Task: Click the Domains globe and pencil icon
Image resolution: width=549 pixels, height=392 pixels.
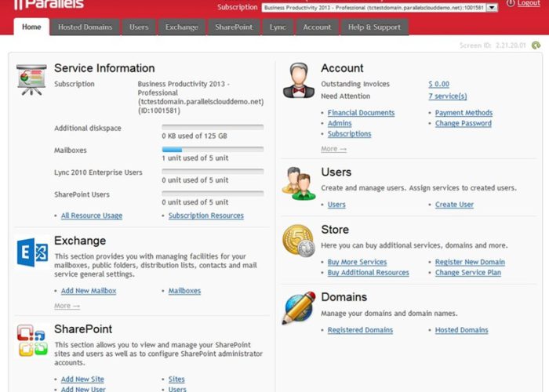Action: (x=299, y=308)
